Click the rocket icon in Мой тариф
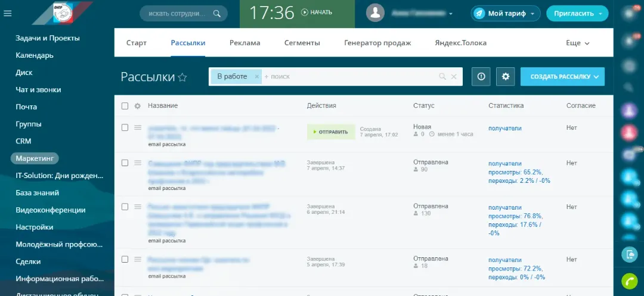This screenshot has width=644, height=296. [x=479, y=14]
